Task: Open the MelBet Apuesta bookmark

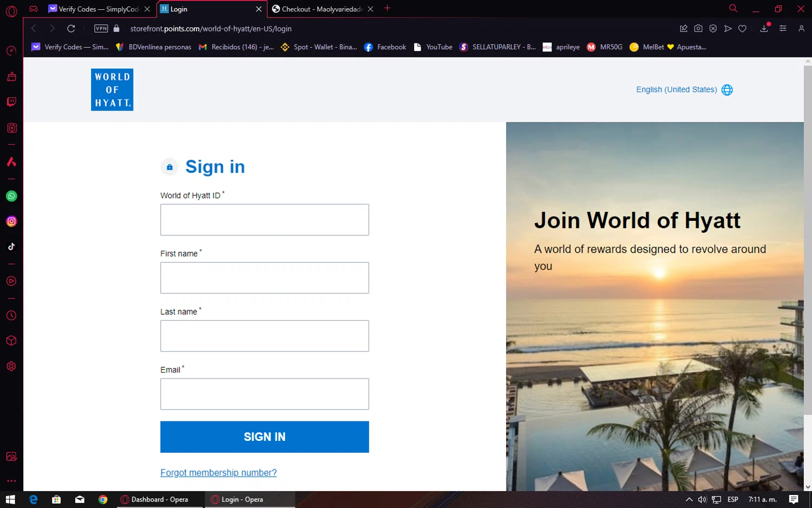Action: pos(668,47)
